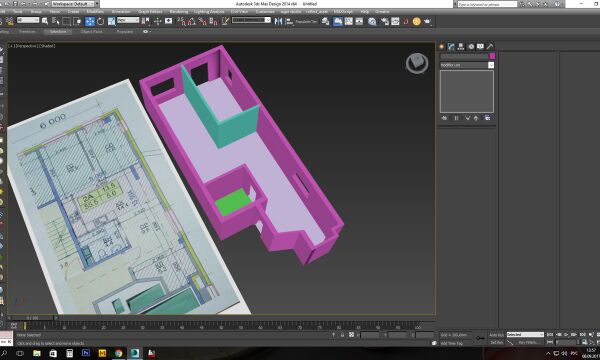Toggle the 2.5D Snaps button
Image resolution: width=600 pixels, height=360 pixels.
click(181, 21)
